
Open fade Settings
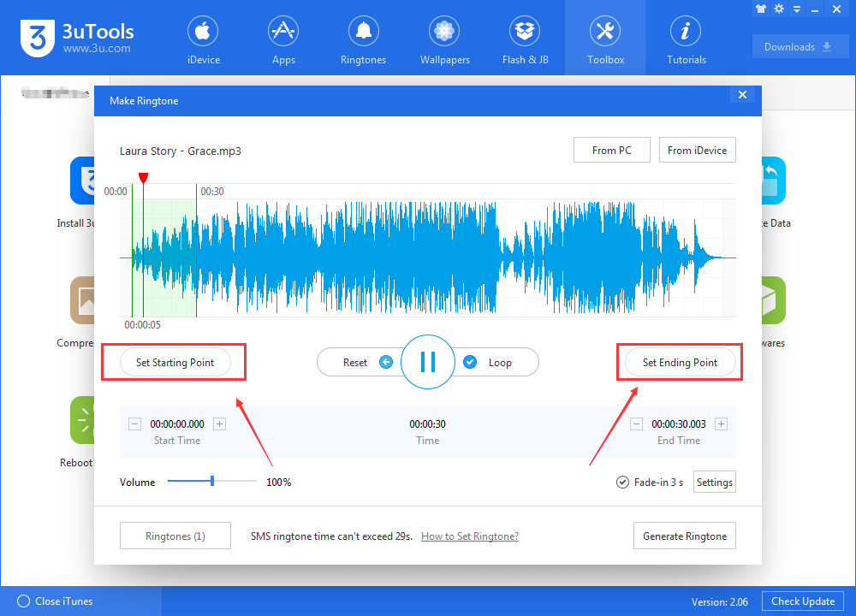(714, 482)
